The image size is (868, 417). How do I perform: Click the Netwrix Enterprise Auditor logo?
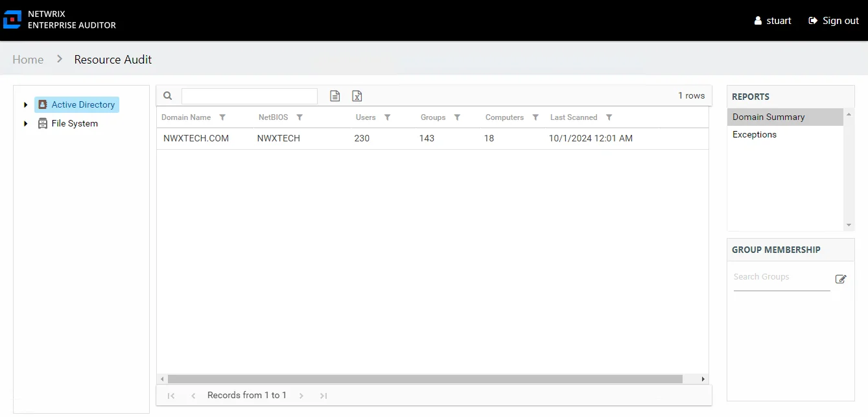pyautogui.click(x=60, y=19)
